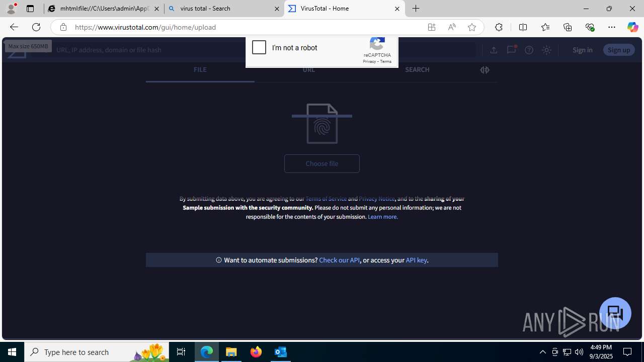Open the API key link
This screenshot has width=644, height=362.
tap(416, 260)
